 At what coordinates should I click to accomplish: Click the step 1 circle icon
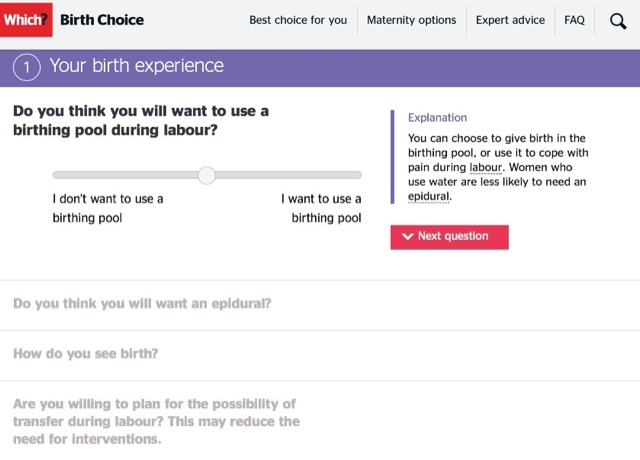coord(27,67)
